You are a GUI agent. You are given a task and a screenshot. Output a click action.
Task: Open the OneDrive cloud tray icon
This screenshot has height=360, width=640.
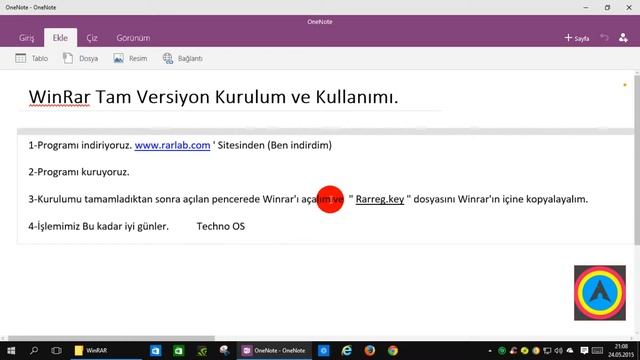tap(570, 351)
